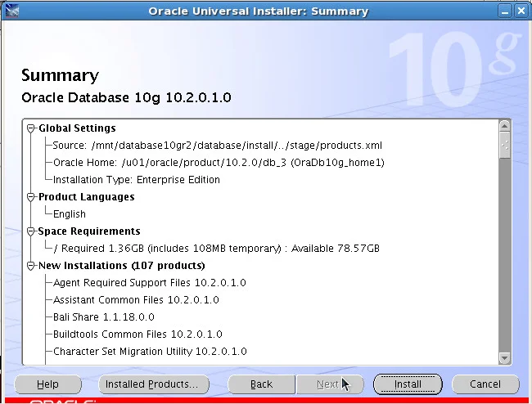The width and height of the screenshot is (532, 404).
Task: Collapse the New Installations node
Action: pyautogui.click(x=31, y=266)
